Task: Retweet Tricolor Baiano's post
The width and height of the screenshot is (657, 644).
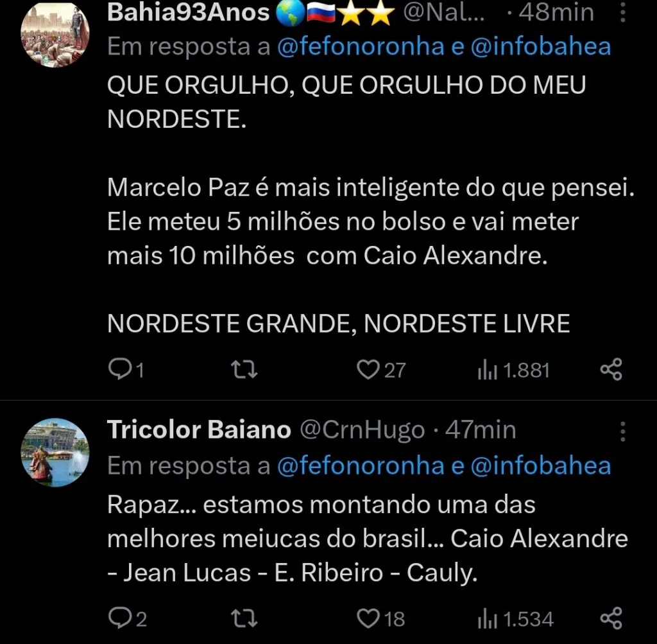Action: tap(243, 618)
